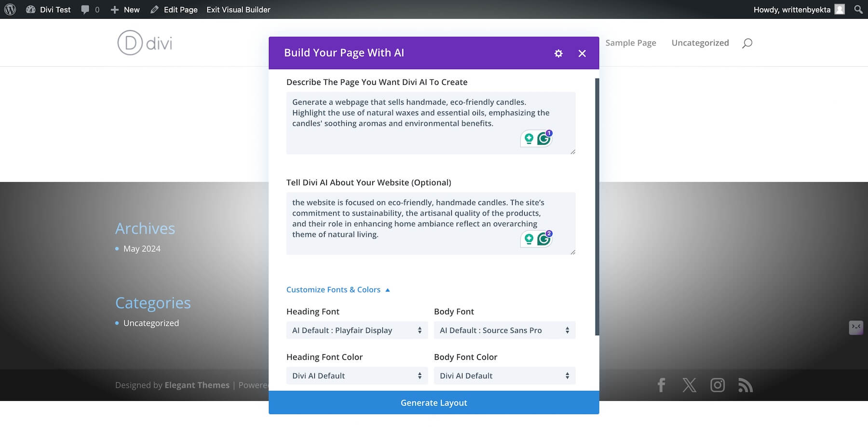The width and height of the screenshot is (868, 427).
Task: Open the May 2024 archive link
Action: [142, 248]
